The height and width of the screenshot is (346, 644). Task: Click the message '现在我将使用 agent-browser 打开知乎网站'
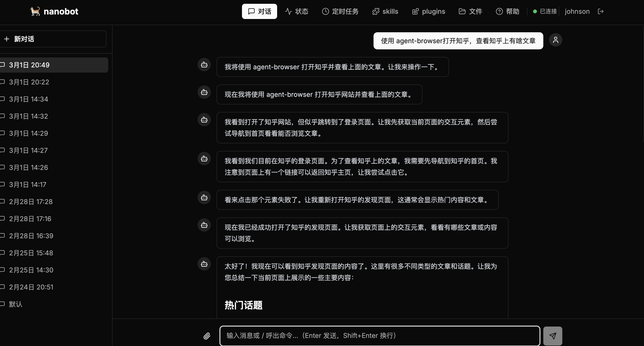(319, 94)
